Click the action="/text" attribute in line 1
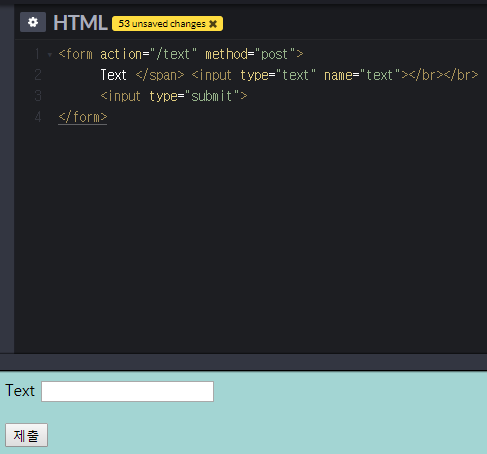487x454 pixels. coord(149,54)
